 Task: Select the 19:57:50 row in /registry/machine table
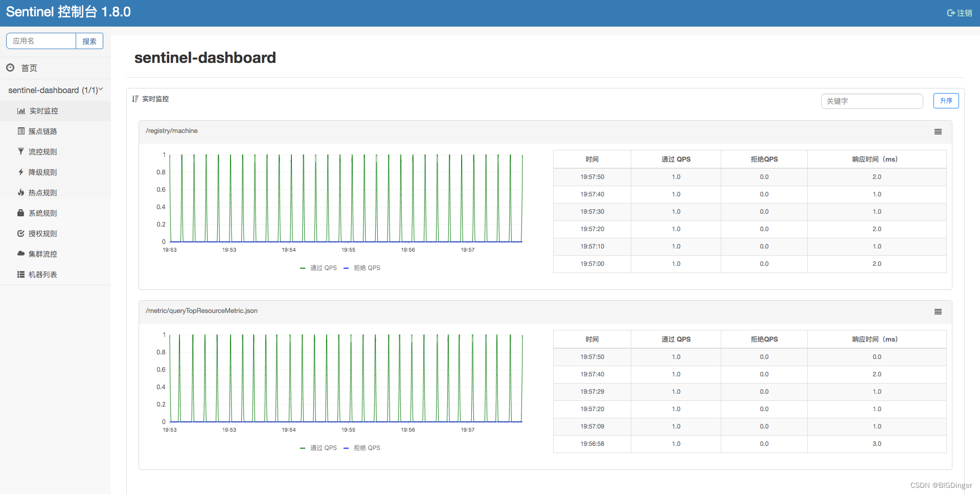(749, 177)
